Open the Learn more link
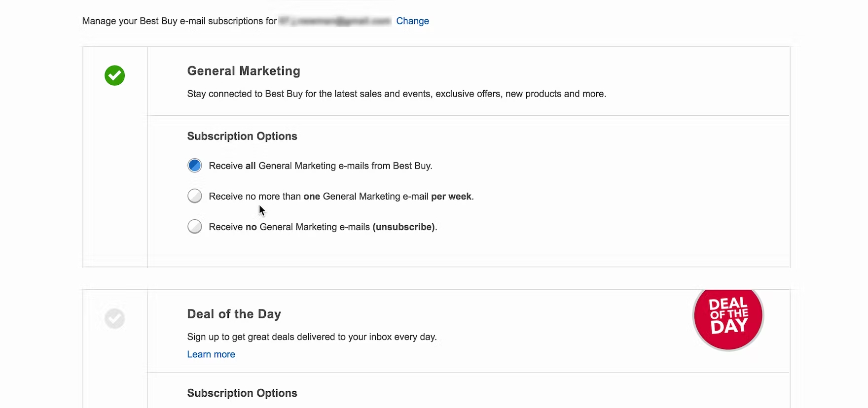Viewport: 868px width, 408px height. (211, 354)
